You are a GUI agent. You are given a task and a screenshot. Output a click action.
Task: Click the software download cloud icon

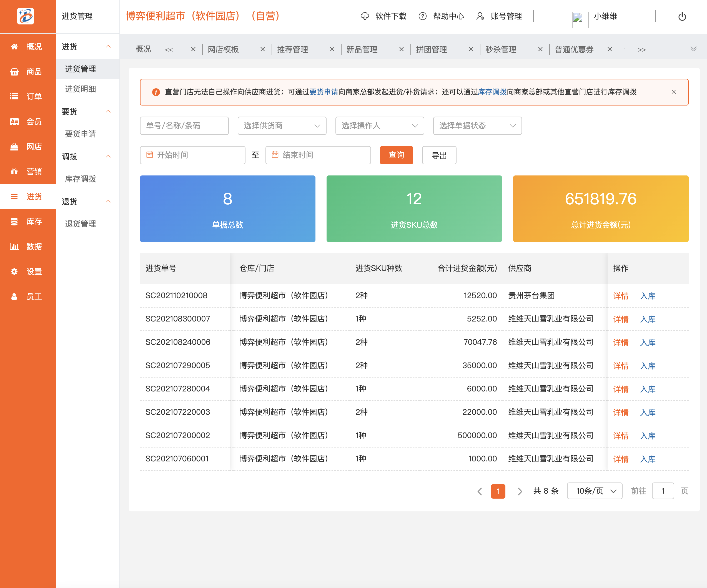[365, 16]
